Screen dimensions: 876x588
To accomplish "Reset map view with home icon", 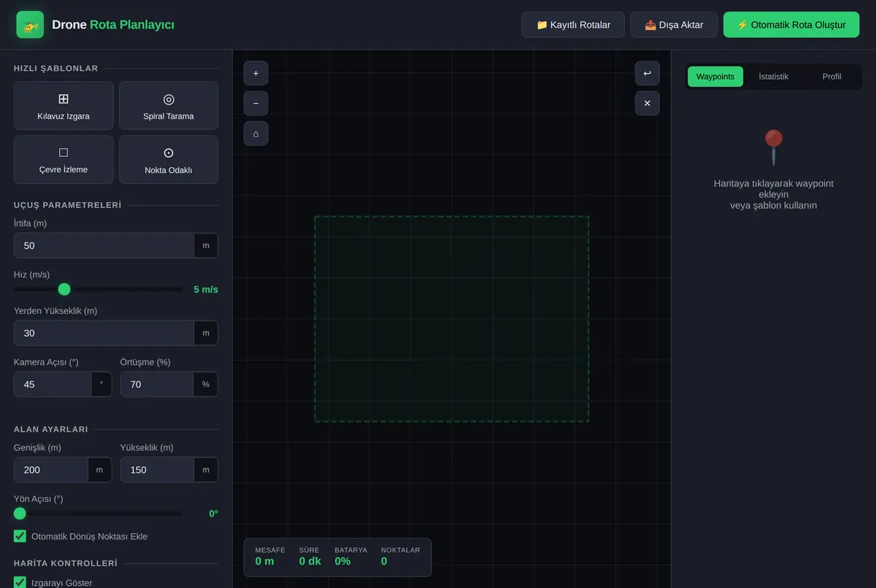I will click(255, 134).
